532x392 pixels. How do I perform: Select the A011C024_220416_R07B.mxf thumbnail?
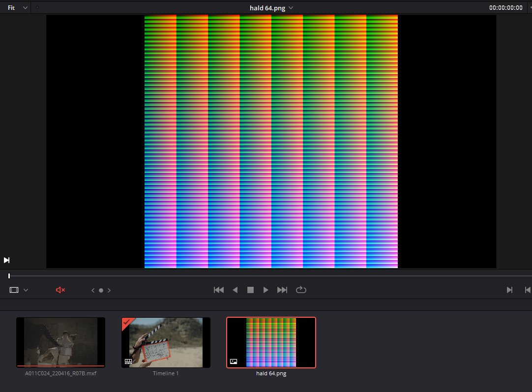click(x=61, y=342)
